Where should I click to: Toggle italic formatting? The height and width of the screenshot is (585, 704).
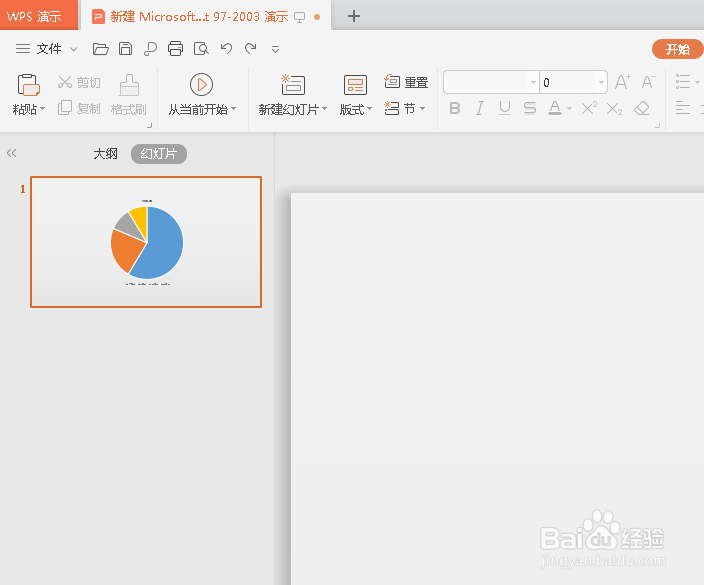480,108
